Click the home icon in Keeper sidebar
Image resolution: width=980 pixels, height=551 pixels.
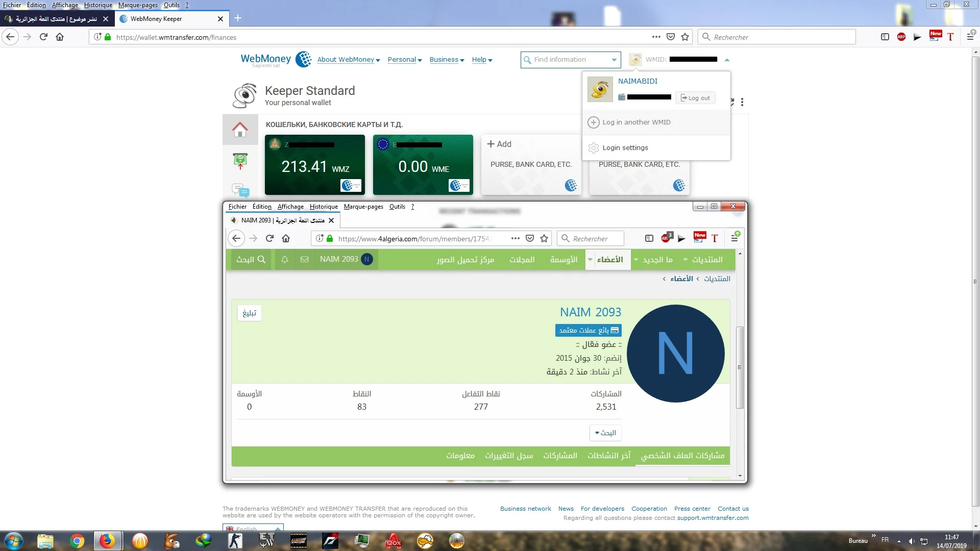240,130
